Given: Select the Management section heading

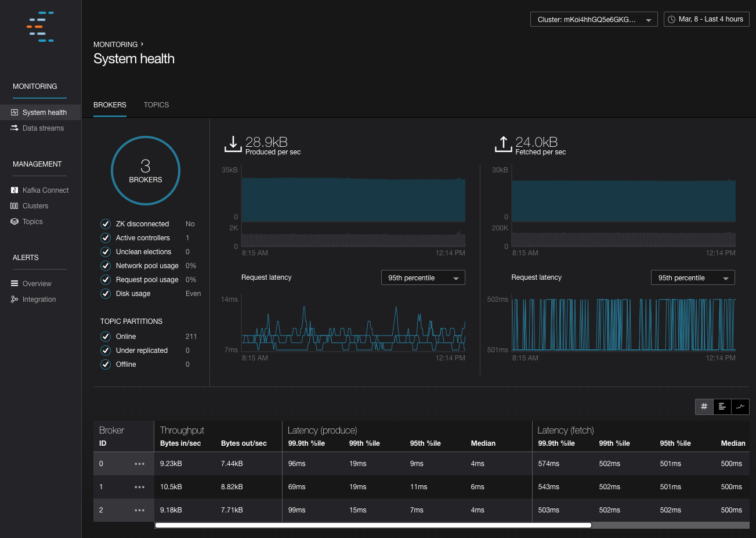Looking at the screenshot, I should pos(37,164).
